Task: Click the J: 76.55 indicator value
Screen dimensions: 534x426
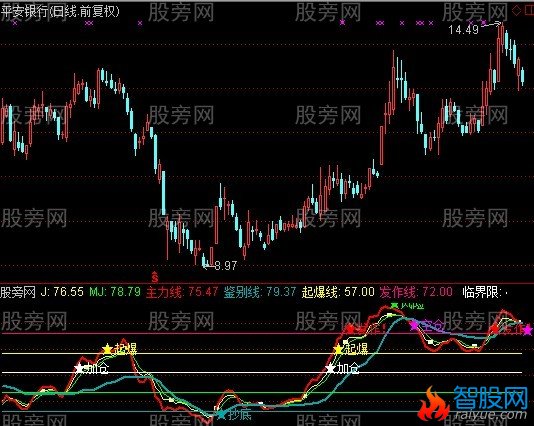Action: tap(62, 292)
